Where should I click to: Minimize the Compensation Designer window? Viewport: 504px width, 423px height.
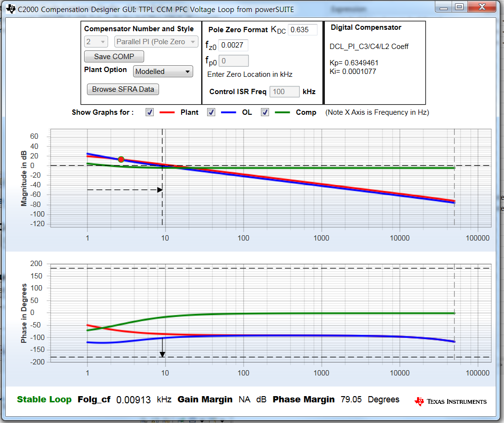click(443, 7)
